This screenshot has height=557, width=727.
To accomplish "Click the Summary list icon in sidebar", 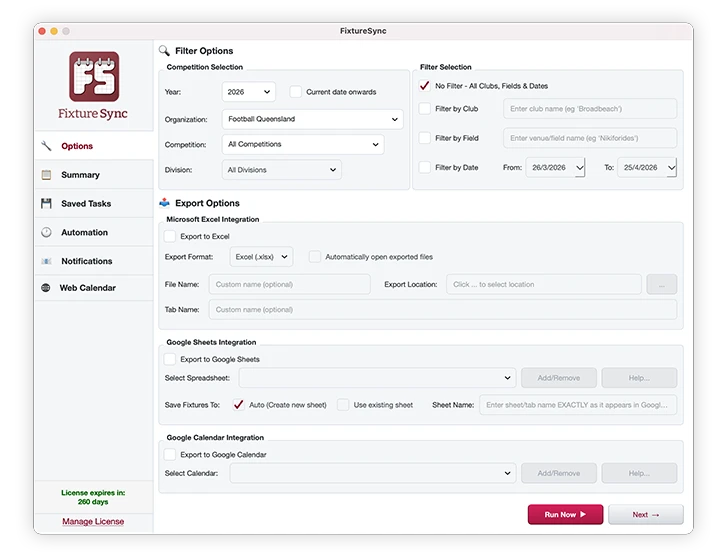I will coord(46,175).
